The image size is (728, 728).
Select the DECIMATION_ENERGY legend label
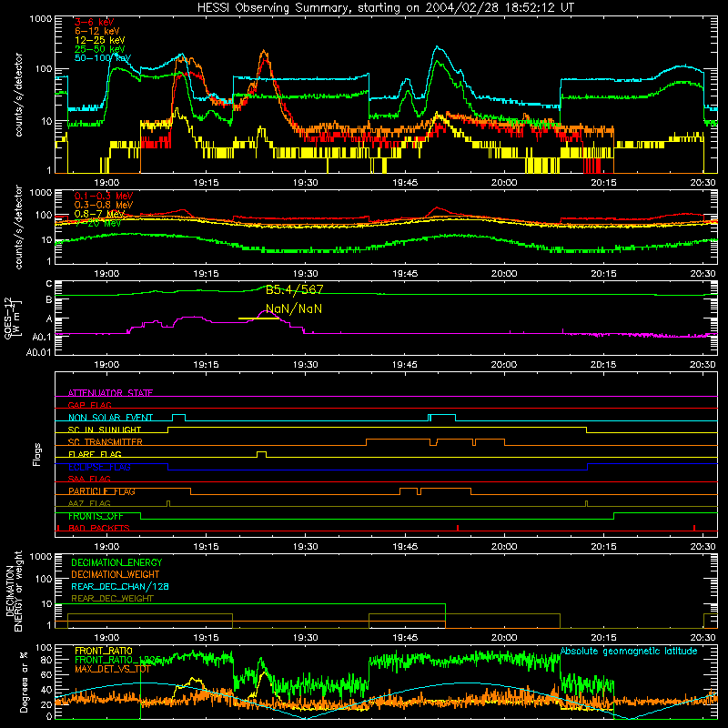click(116, 562)
